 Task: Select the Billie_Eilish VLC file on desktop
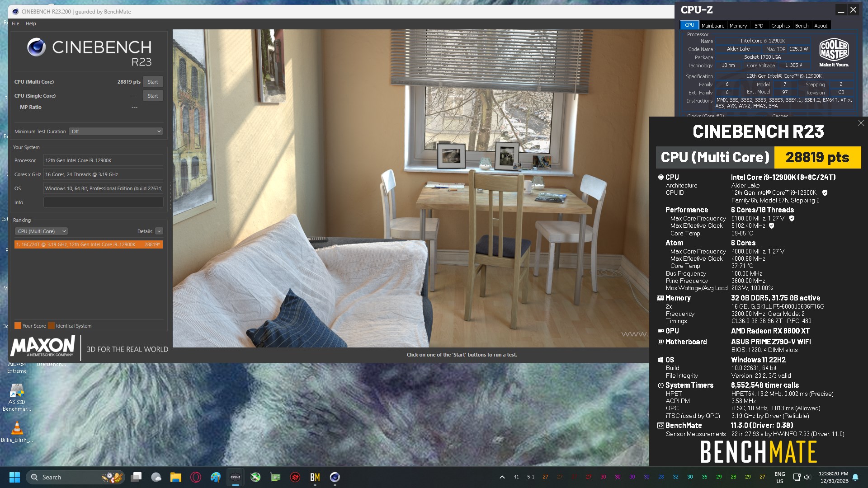click(x=17, y=432)
